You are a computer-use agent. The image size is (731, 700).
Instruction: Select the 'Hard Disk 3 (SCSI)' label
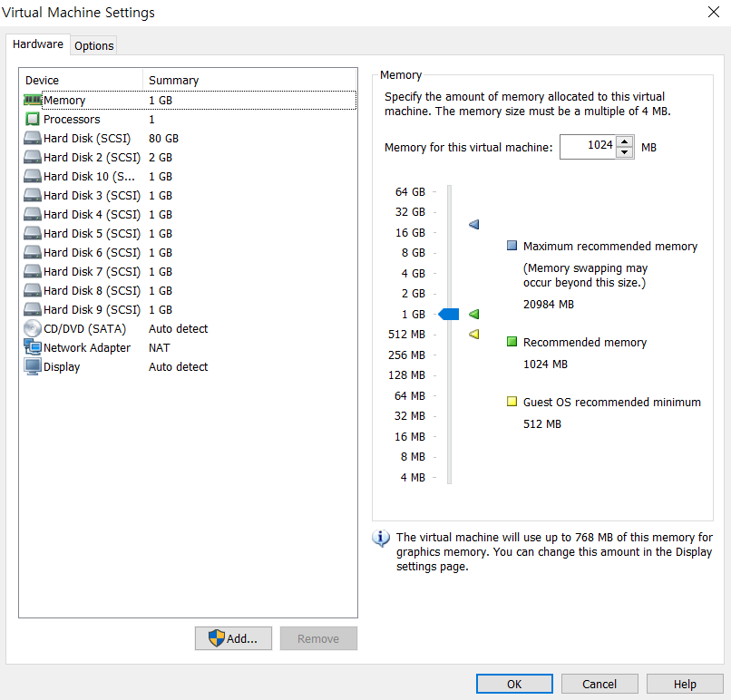[92, 195]
